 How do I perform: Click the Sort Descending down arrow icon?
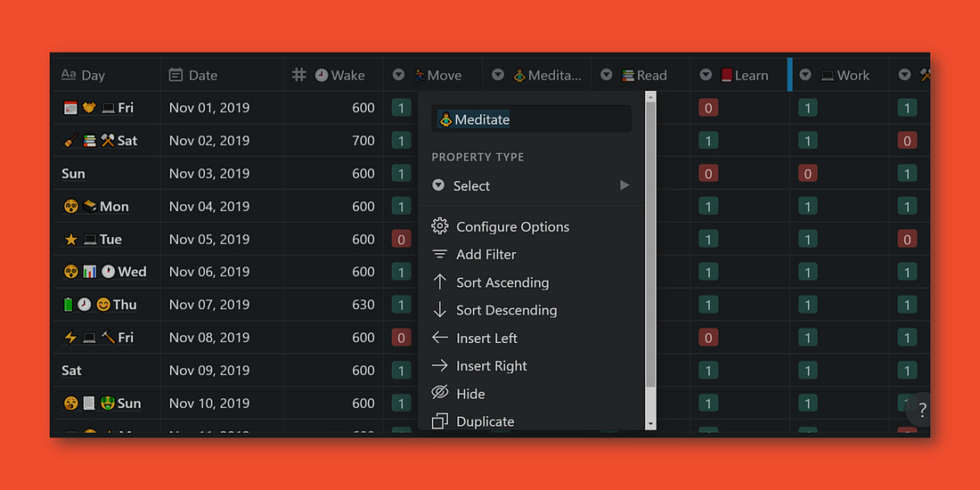tap(440, 310)
